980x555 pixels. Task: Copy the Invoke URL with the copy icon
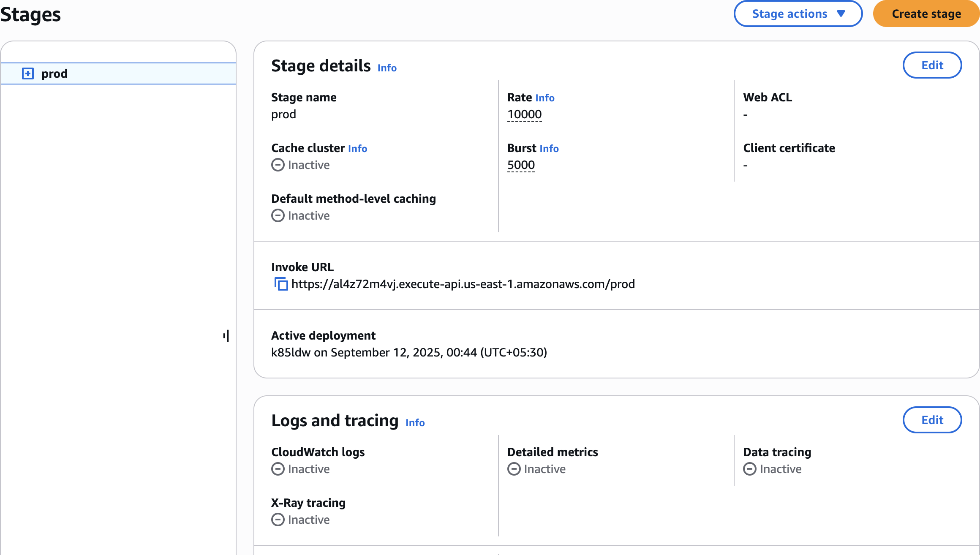[281, 284]
